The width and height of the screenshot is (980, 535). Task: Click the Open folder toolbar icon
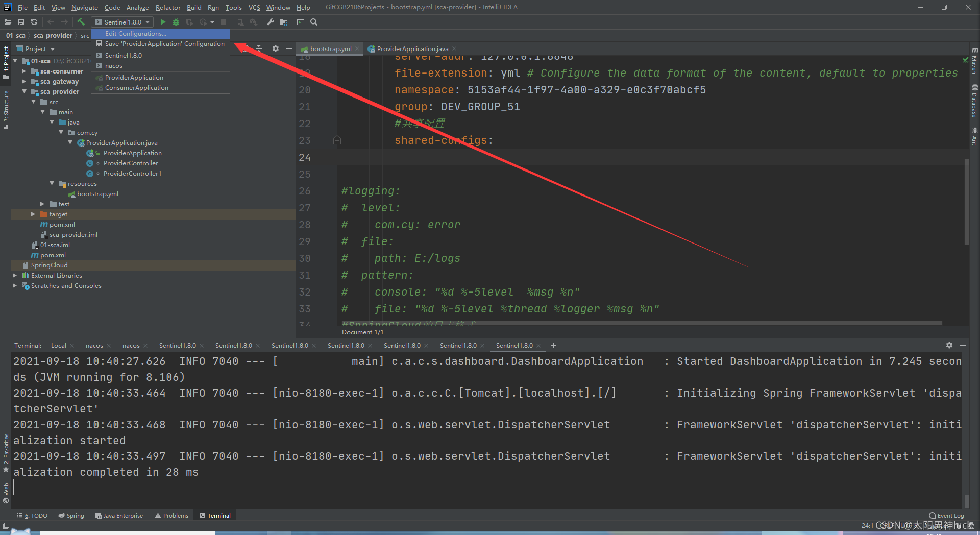8,22
